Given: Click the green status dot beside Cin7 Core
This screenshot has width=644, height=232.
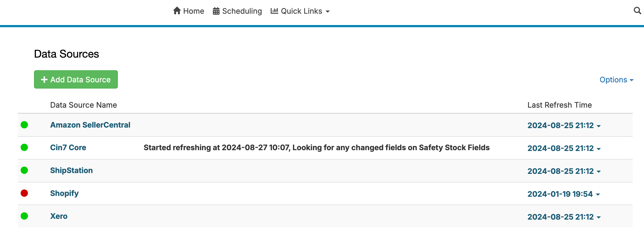Looking at the screenshot, I should [24, 147].
